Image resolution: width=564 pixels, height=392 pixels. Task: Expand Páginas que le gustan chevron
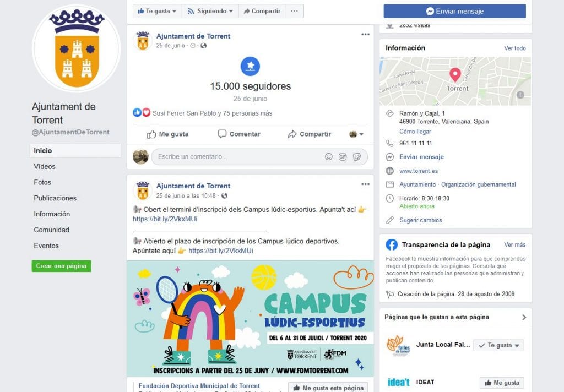coord(524,317)
